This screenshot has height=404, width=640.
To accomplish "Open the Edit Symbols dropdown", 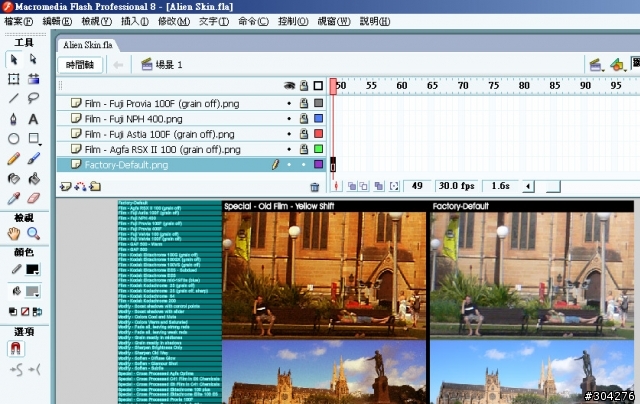I will [618, 64].
